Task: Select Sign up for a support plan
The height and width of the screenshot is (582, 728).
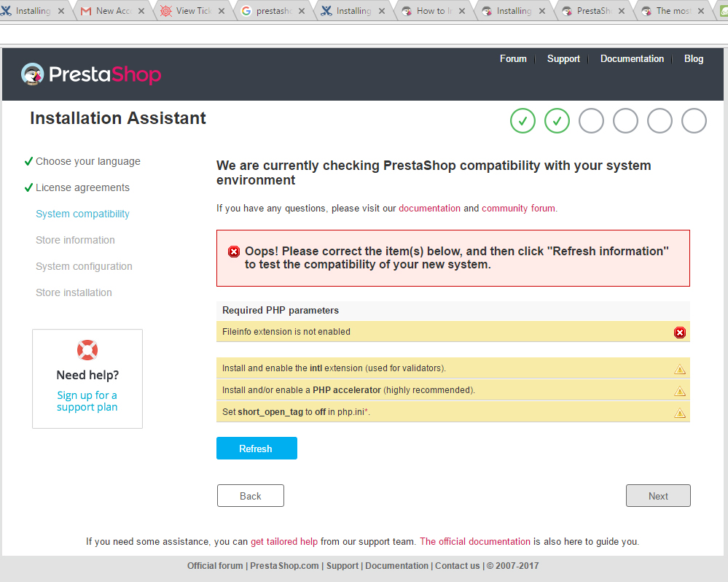Action: pyautogui.click(x=87, y=400)
